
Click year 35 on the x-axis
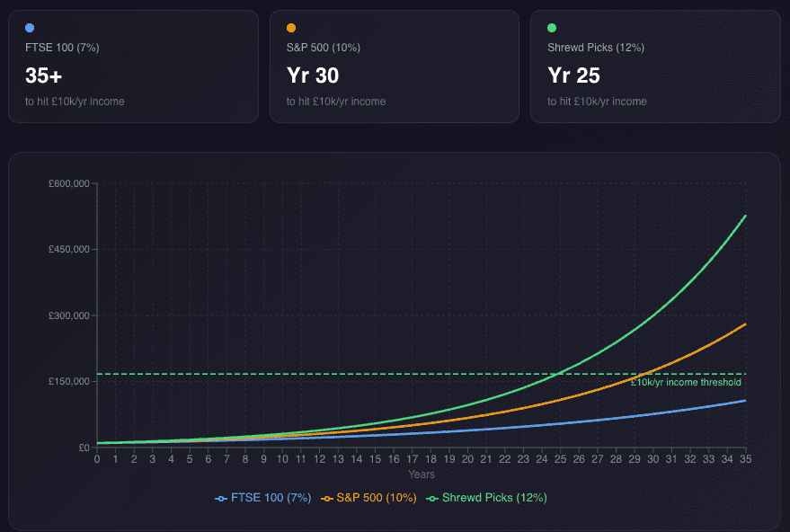point(745,459)
